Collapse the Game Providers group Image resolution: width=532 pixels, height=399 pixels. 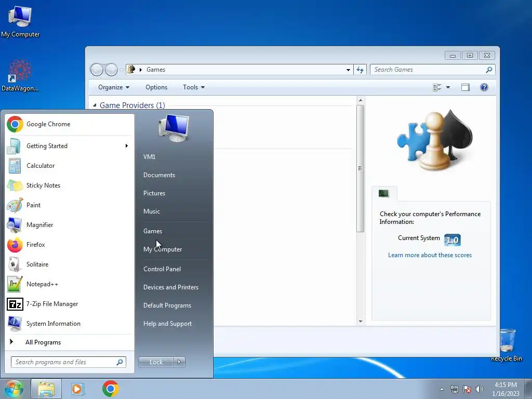pyautogui.click(x=95, y=105)
